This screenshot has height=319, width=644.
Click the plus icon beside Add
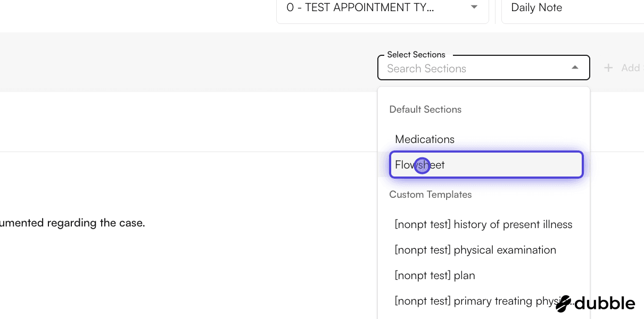pyautogui.click(x=608, y=68)
